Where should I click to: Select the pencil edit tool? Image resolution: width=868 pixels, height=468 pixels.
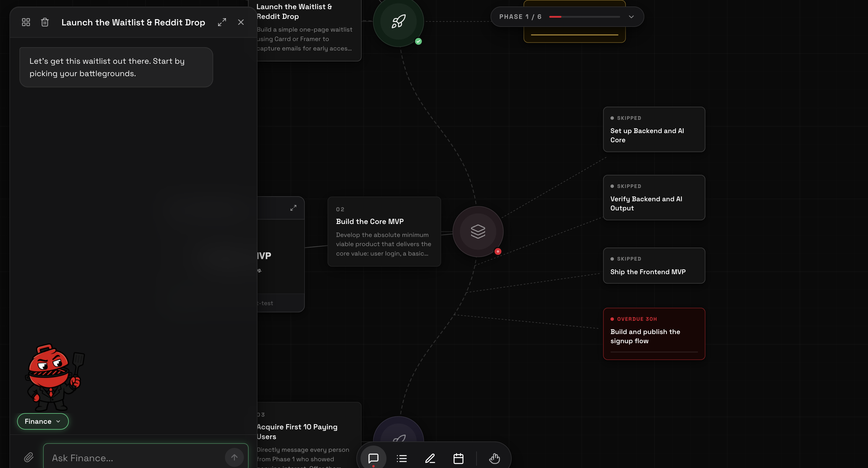pyautogui.click(x=430, y=458)
